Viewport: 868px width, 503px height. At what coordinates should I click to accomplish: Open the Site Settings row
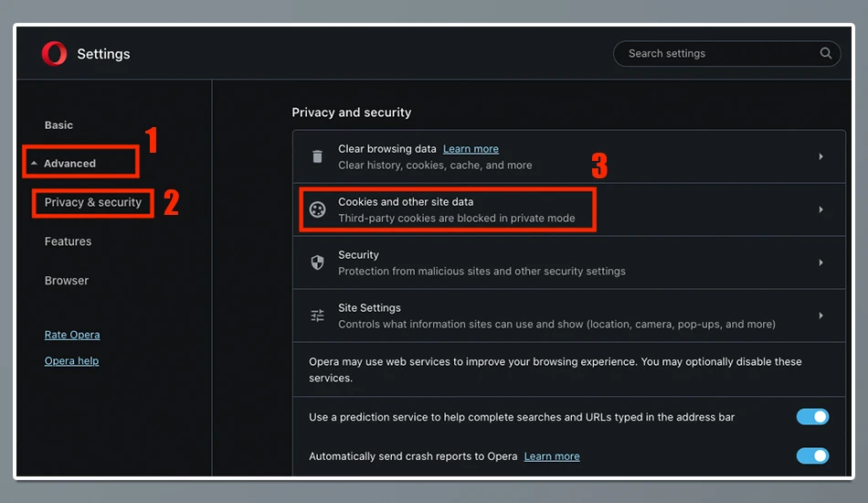[569, 316]
